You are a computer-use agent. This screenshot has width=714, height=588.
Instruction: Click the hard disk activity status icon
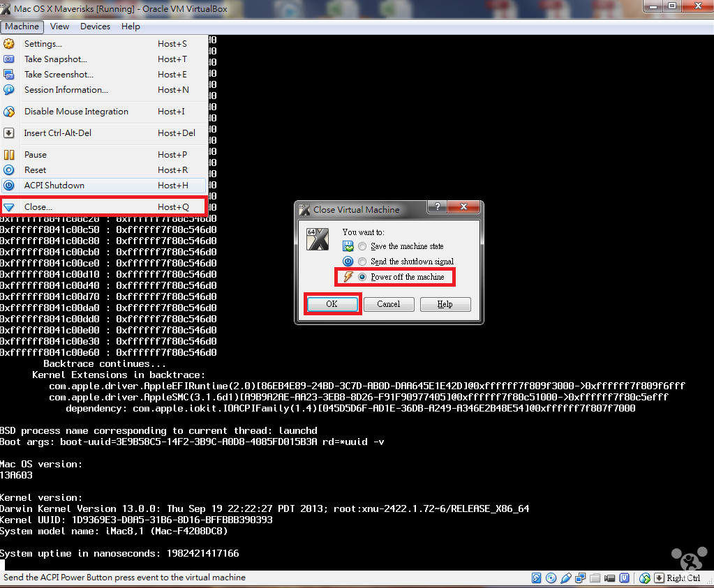537,578
